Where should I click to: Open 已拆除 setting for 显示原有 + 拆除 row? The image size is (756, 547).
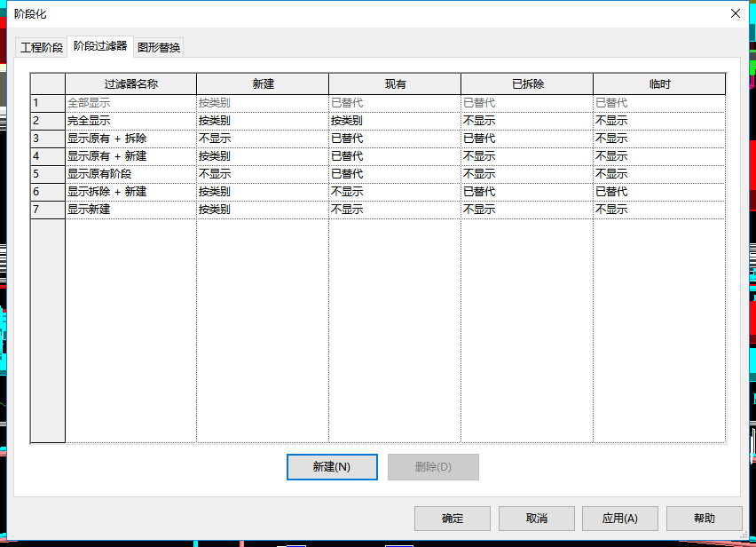point(527,139)
